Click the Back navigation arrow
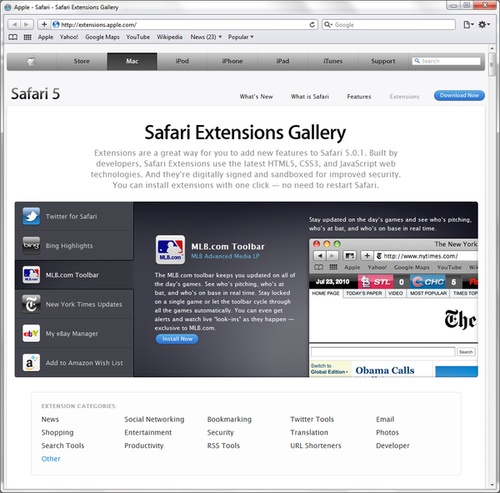 pos(14,24)
